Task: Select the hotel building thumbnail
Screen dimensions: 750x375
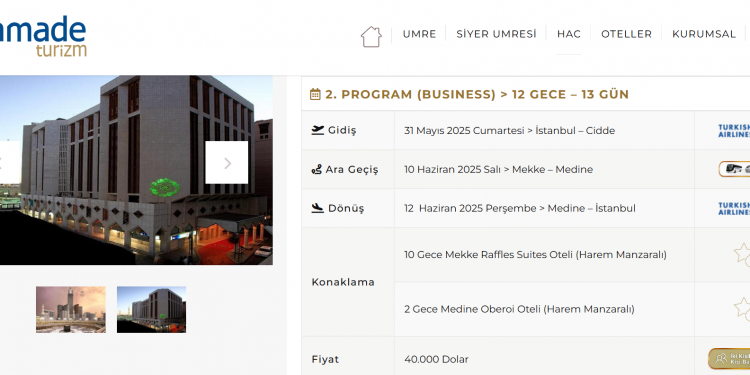Action: 151,309
